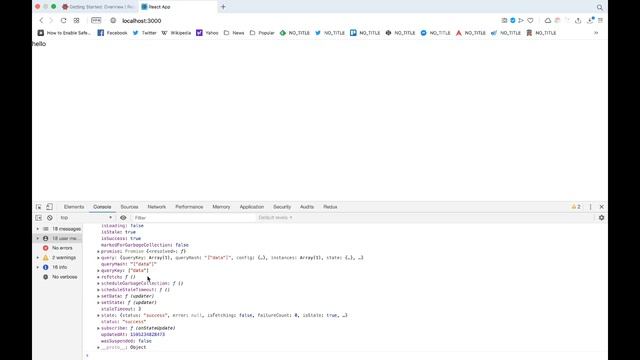Switch to the Application tab

tap(252, 207)
